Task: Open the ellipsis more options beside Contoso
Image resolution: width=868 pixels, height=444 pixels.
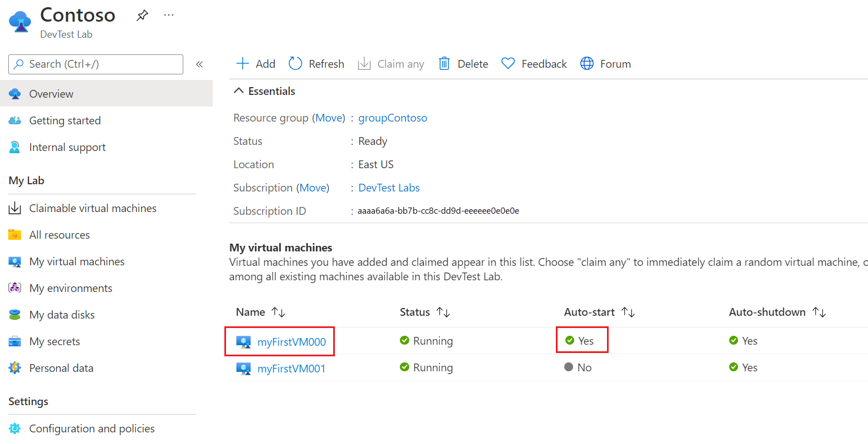Action: click(169, 15)
